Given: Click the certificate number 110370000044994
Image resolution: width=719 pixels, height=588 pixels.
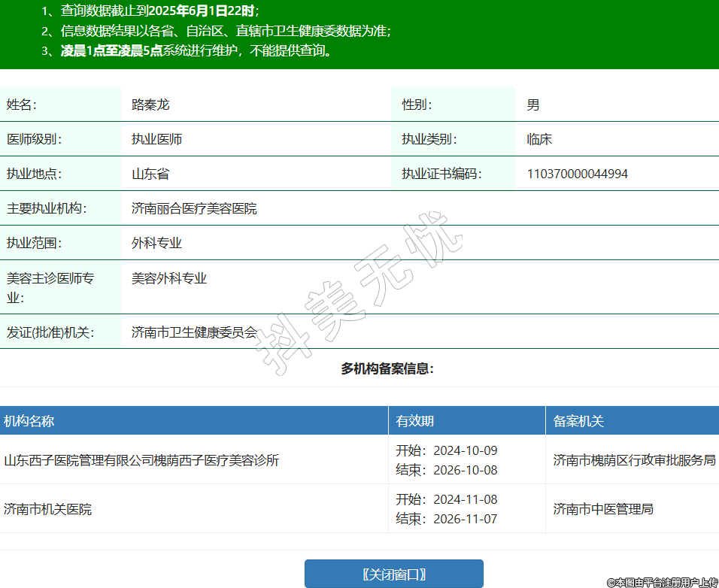Looking at the screenshot, I should (577, 174).
